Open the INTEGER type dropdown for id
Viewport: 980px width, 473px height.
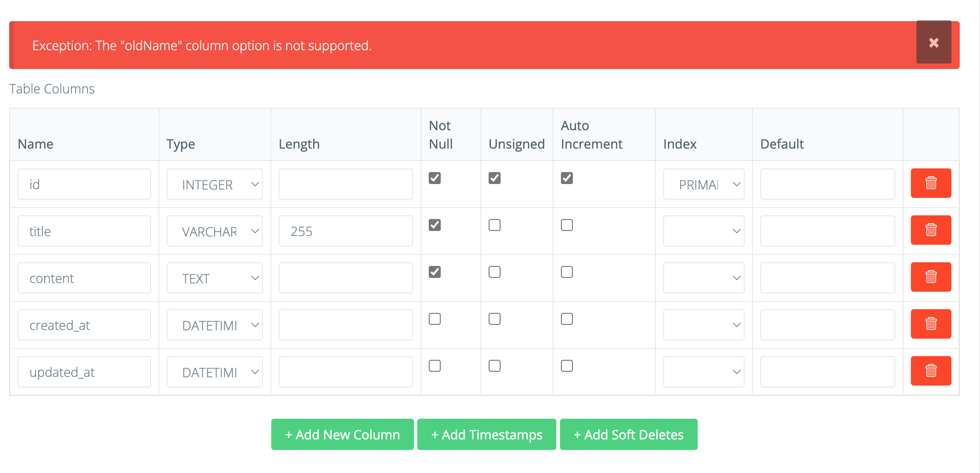215,184
